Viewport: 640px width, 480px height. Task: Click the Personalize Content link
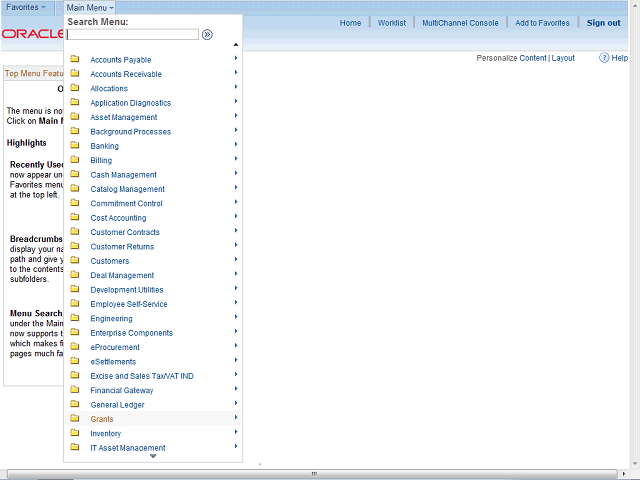pos(511,58)
